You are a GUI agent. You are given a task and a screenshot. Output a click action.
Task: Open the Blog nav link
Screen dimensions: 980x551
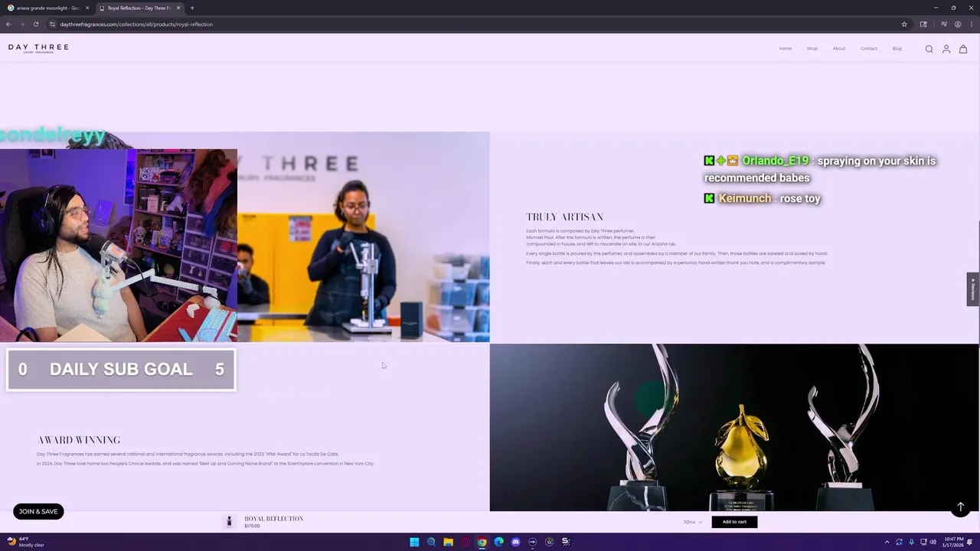[x=897, y=49]
